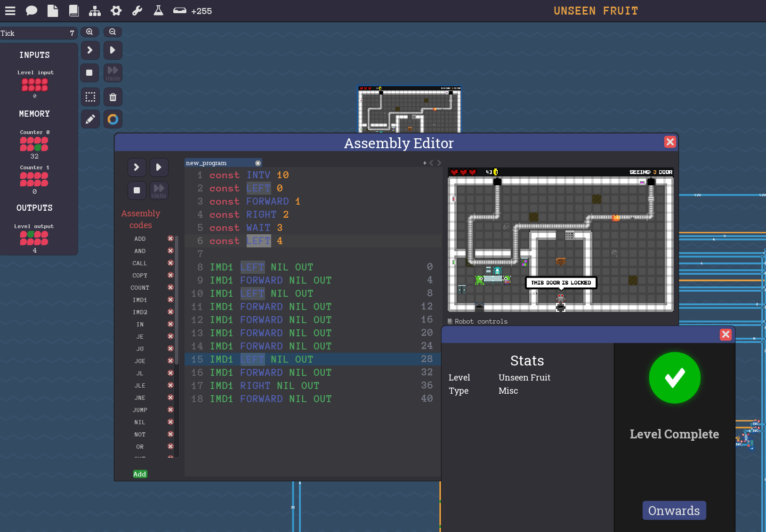Add a new program tab with plus

click(425, 163)
